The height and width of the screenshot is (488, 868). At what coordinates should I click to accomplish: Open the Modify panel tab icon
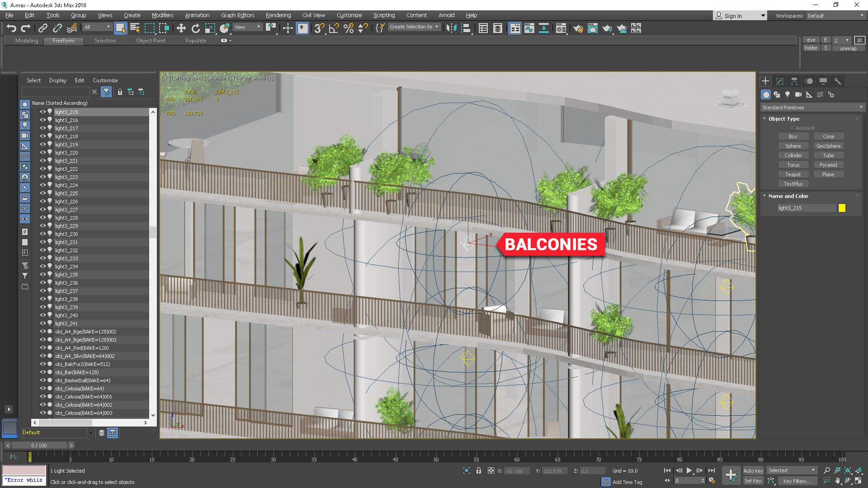click(x=780, y=81)
